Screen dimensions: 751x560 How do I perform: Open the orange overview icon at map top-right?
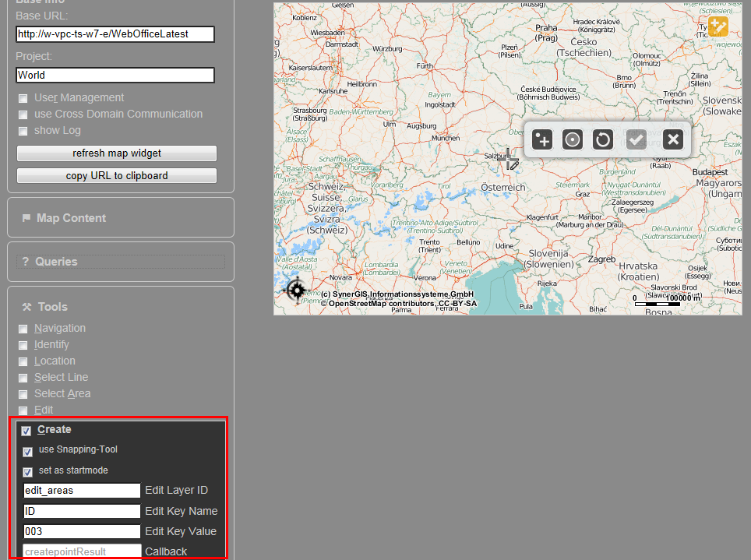718,26
